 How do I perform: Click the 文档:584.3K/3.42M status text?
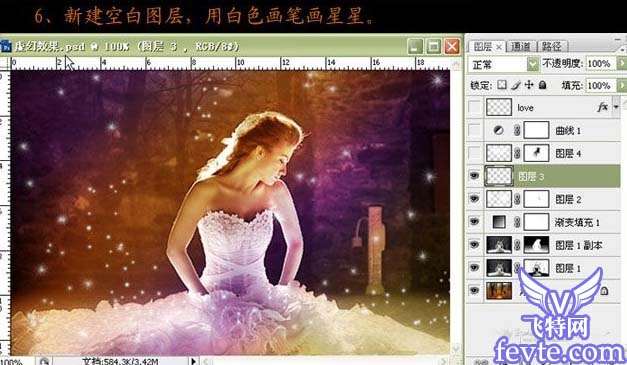click(120, 361)
